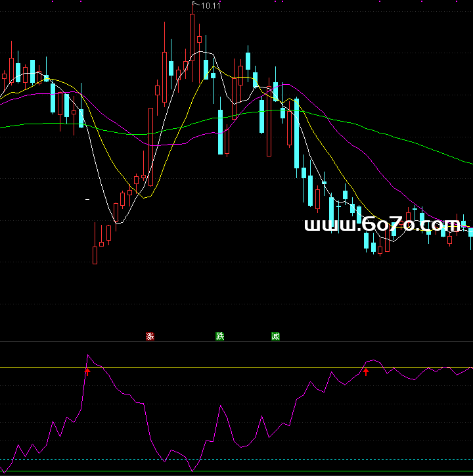Click the last cyan candlestick at the right edge
Viewport: 473px width, 476px height.
coord(470,233)
